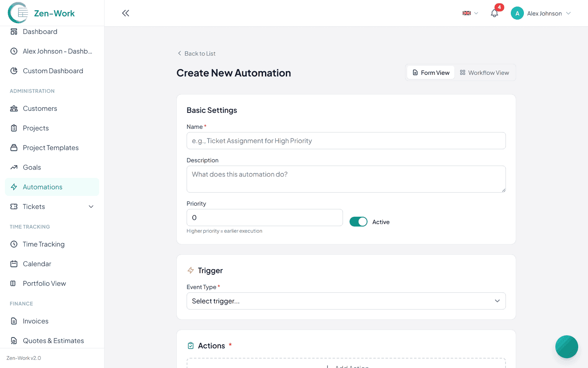
Task: Open Alex Johnson - Dashb... sidebar entry
Action: [52, 51]
